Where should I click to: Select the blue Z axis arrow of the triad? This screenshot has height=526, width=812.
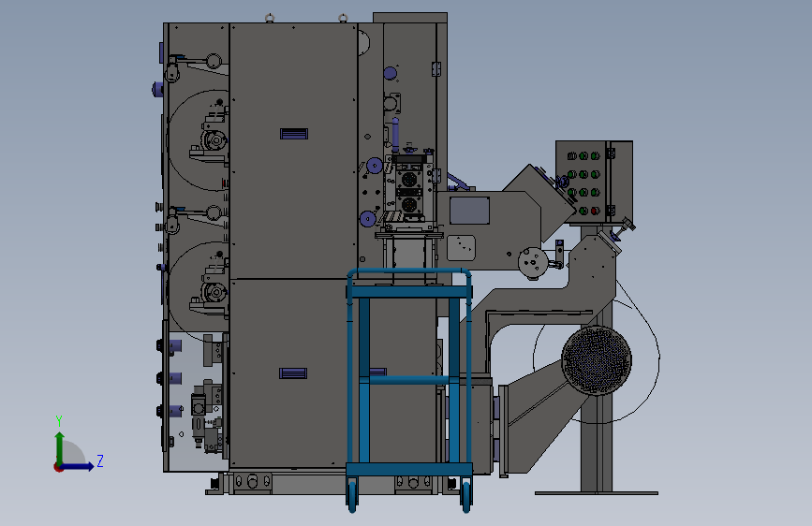click(x=78, y=466)
